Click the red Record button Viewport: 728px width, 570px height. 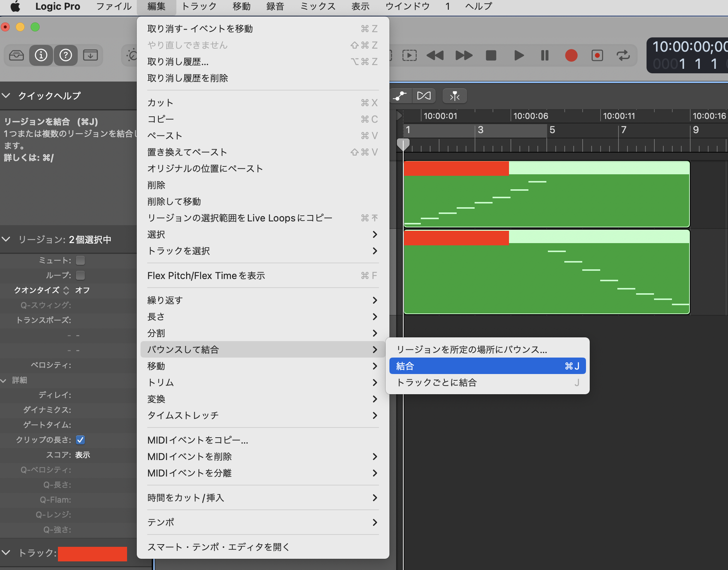571,56
